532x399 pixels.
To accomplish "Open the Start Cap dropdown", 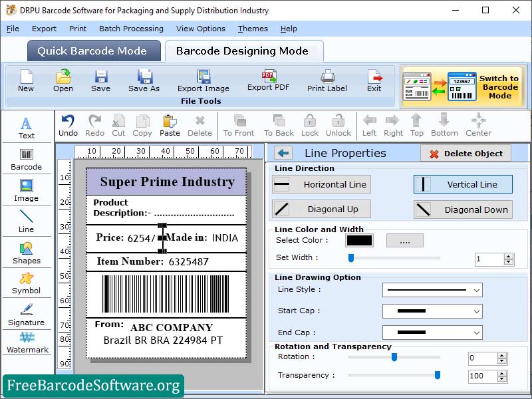I will tap(432, 311).
